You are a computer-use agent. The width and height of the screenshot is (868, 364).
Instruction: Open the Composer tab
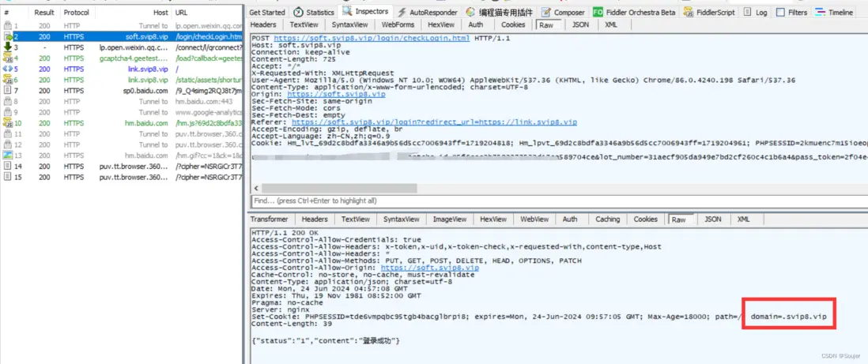[x=562, y=12]
